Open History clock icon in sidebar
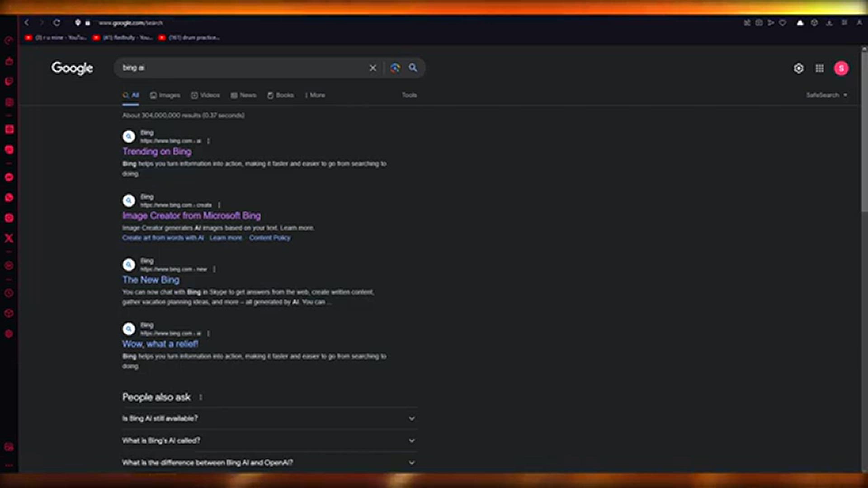868x488 pixels. (9, 293)
